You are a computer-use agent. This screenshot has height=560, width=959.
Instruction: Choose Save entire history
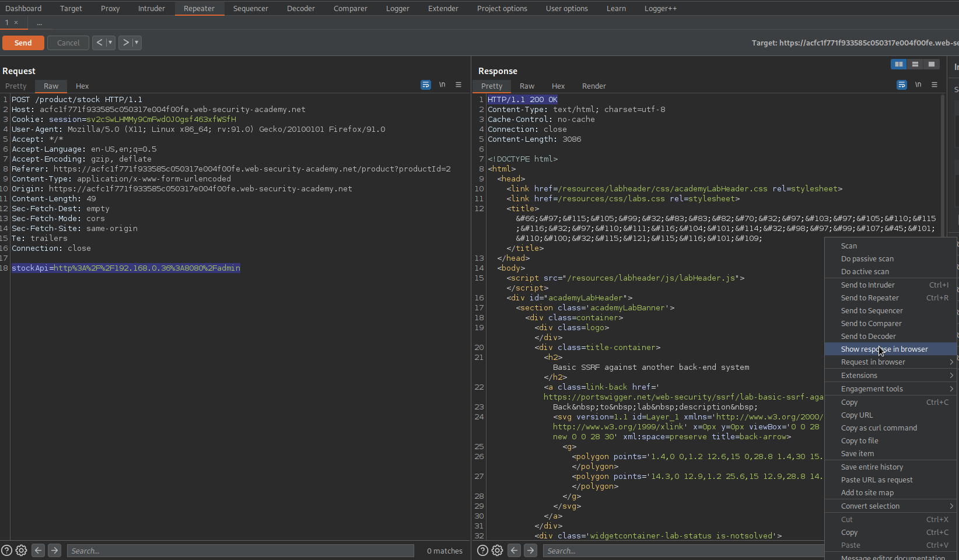(x=890, y=467)
